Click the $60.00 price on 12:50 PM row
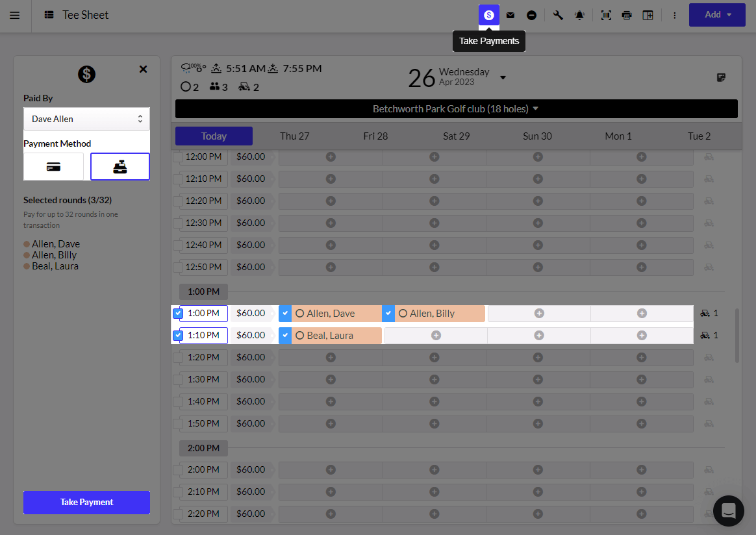 [251, 267]
